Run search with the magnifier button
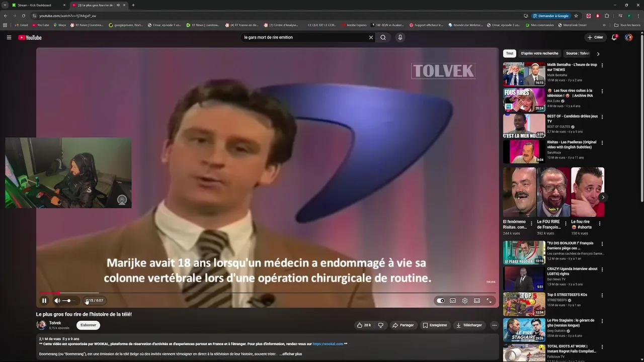This screenshot has width=644, height=362. click(383, 37)
